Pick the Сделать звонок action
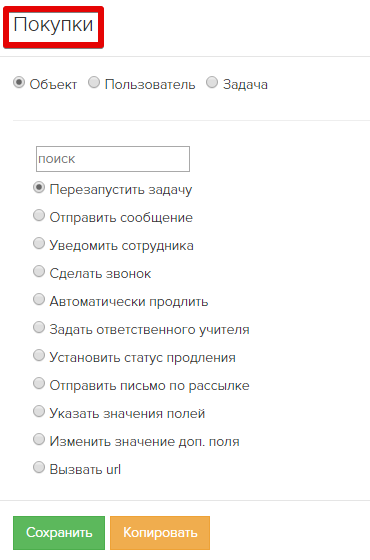The image size is (370, 560). coord(39,271)
